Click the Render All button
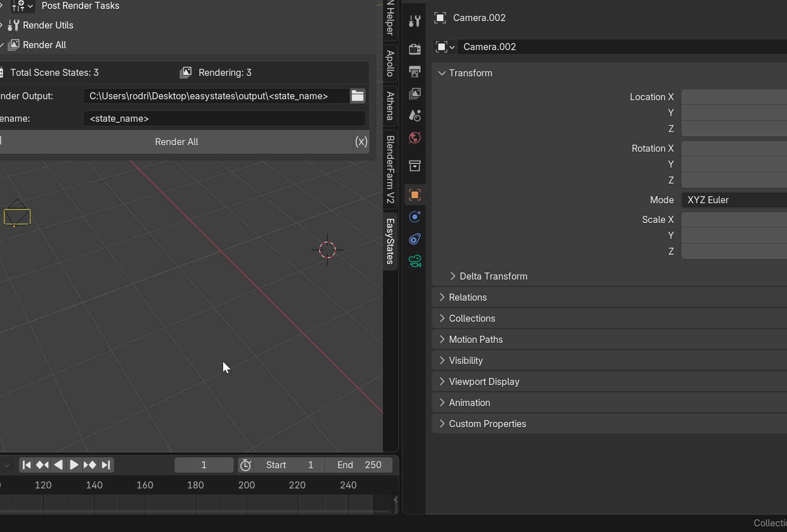The image size is (787, 532). [x=177, y=142]
